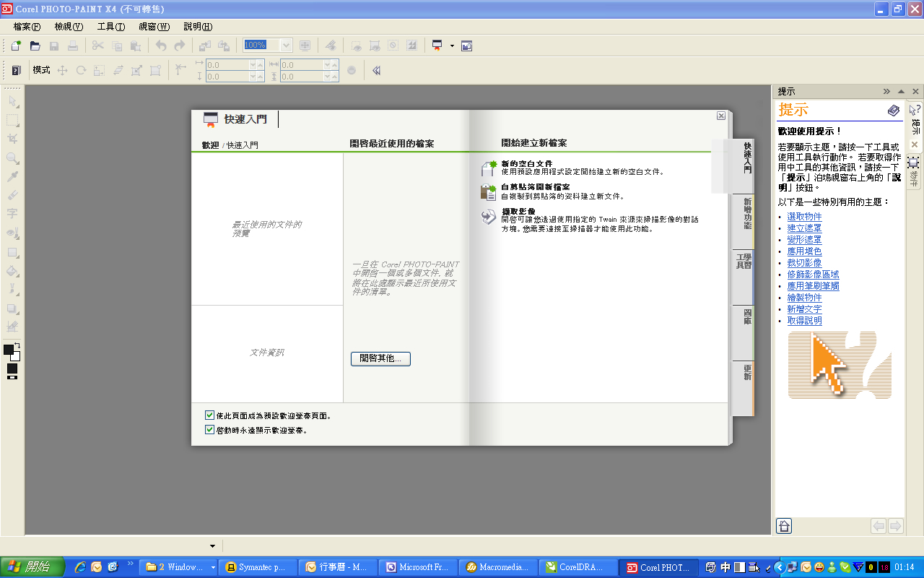Click the Open file folder icon
Screen dimensions: 924x578
tap(35, 46)
